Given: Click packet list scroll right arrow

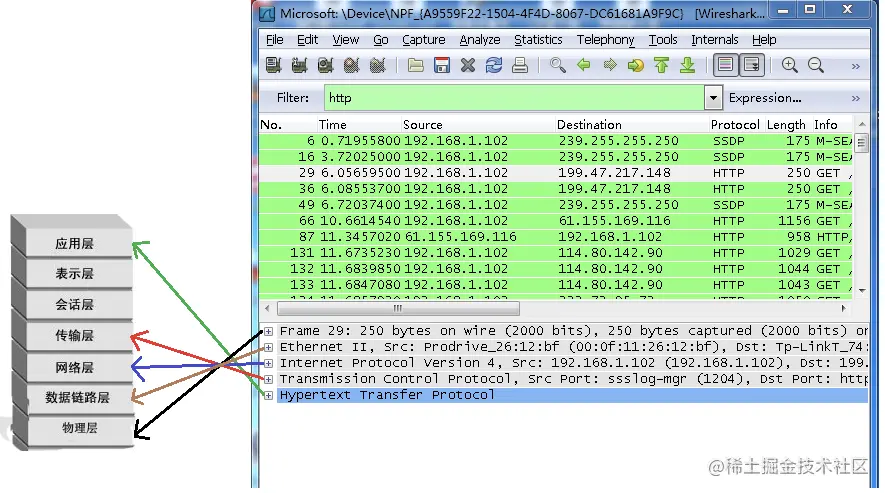Looking at the screenshot, I should click(843, 308).
